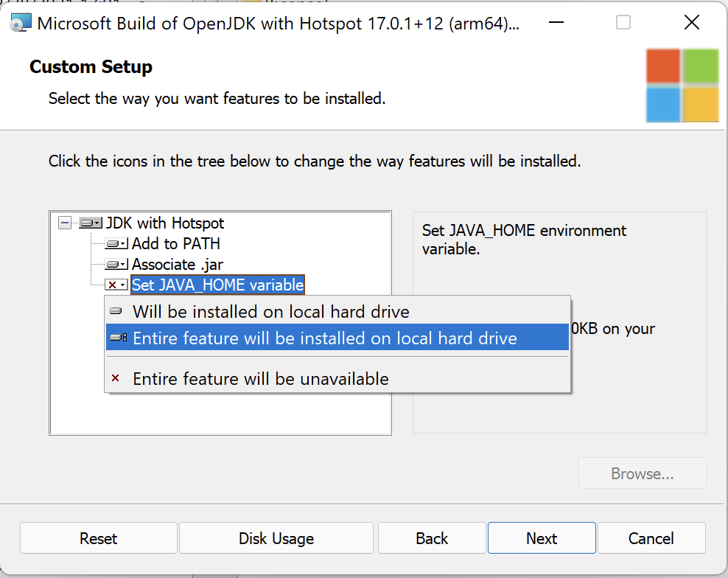Click the red X icon in unavailable entry
The height and width of the screenshot is (578, 728).
point(115,379)
